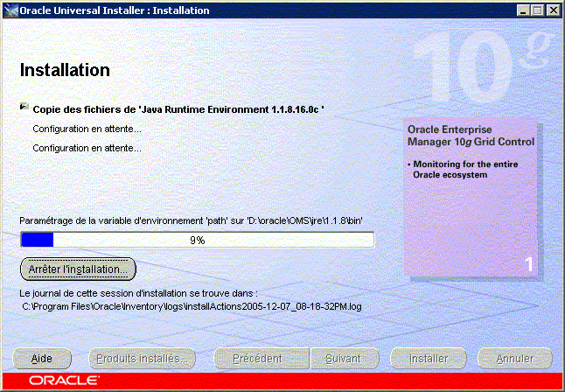565x392 pixels.
Task: Click the slide number 1 in the purple panel
Action: tap(529, 263)
